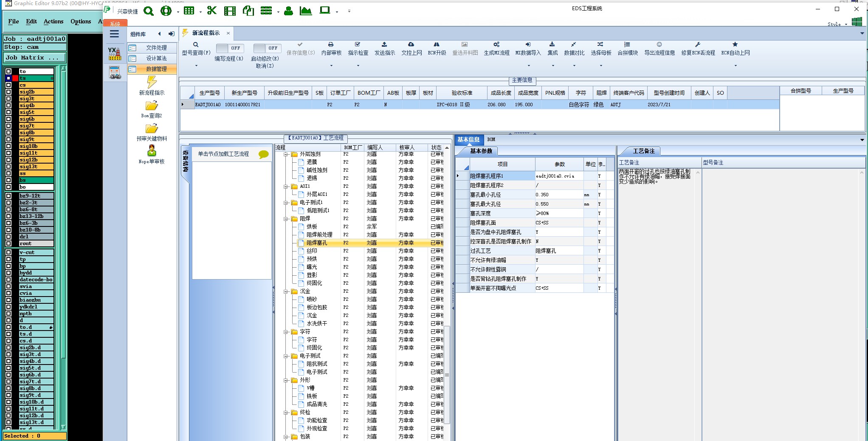
Task: Select the 系统 ribbon tab
Action: coord(115,24)
